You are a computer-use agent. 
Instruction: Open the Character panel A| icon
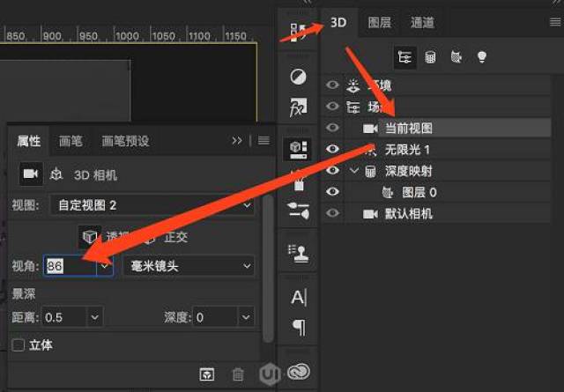(x=299, y=298)
